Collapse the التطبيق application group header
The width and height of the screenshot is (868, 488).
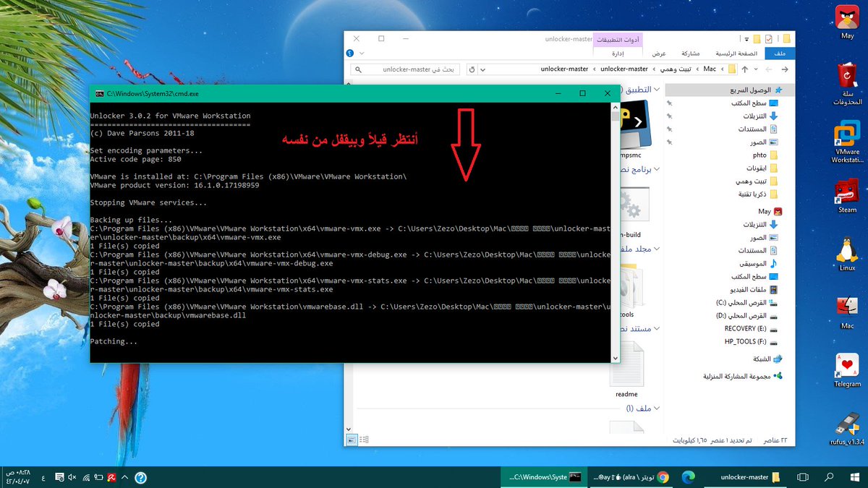[x=658, y=90]
